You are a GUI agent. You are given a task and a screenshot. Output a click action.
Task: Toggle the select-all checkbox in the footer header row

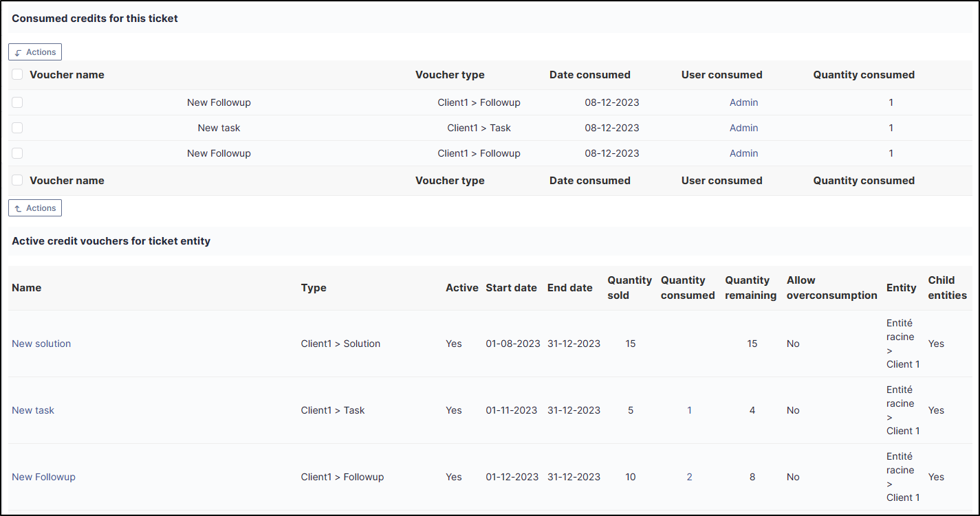[x=17, y=181]
